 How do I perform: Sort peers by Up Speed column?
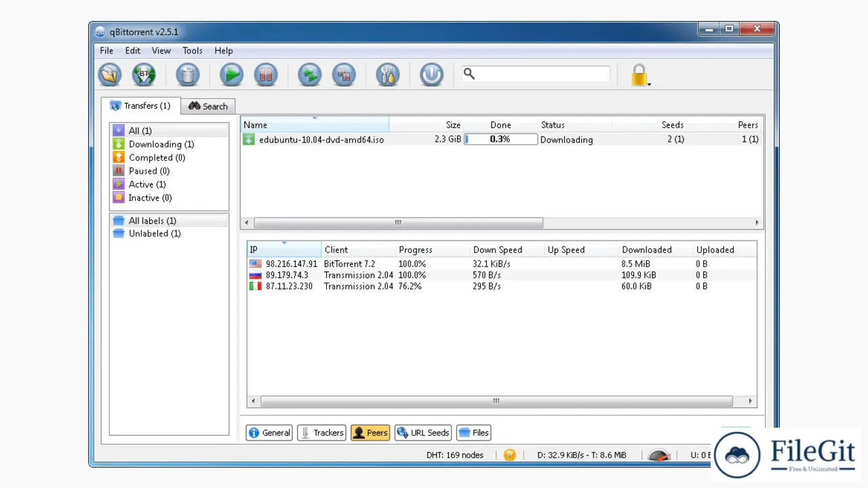tap(582, 249)
